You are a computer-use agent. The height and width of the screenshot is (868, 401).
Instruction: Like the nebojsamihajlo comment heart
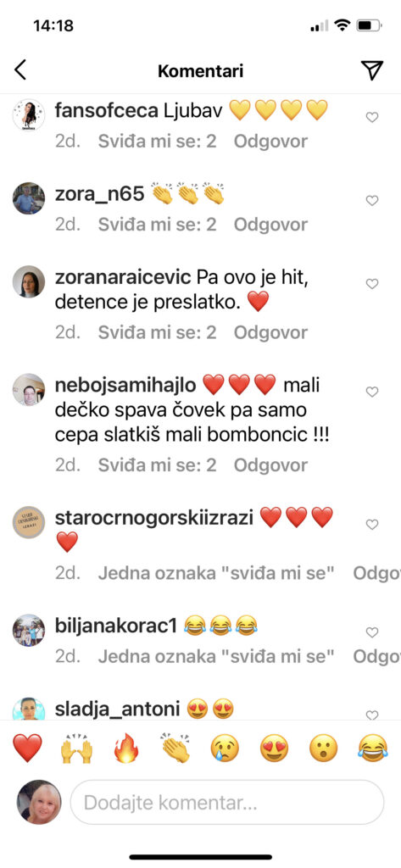(x=372, y=392)
